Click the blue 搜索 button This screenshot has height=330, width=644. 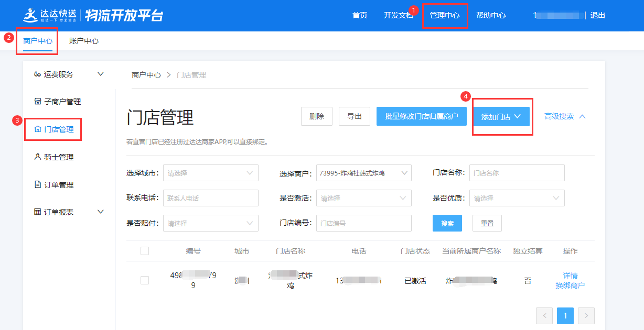tap(447, 223)
